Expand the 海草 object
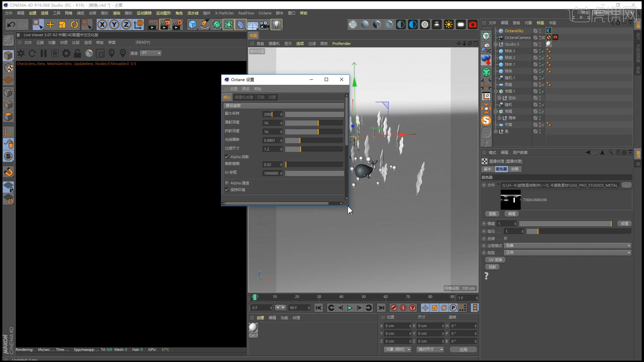Screen dimensions: 644x362 click(499, 118)
